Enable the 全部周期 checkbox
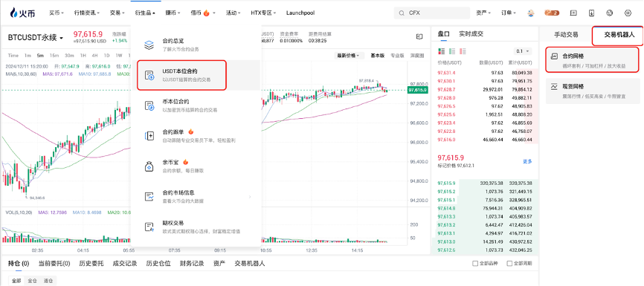This screenshot has height=286, width=644. coord(509,264)
